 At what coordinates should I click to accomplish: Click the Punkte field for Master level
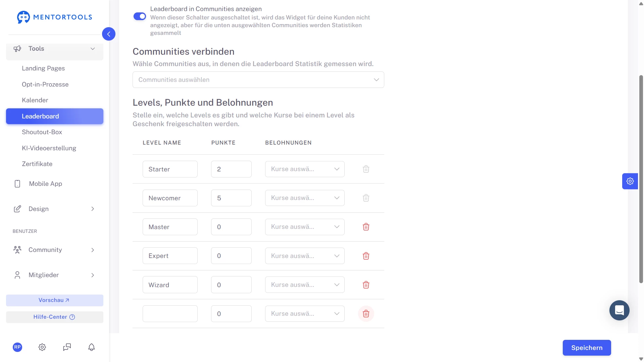(x=231, y=227)
